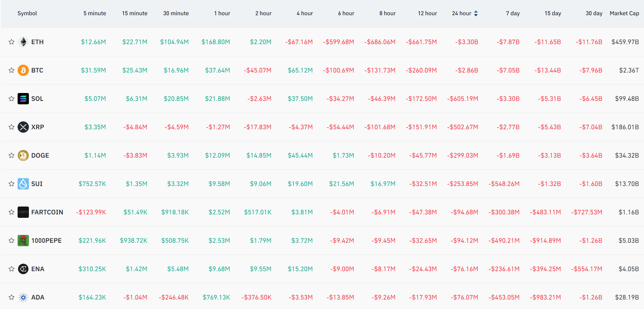644x309 pixels.
Task: Sort by the 2 hour column
Action: (263, 13)
